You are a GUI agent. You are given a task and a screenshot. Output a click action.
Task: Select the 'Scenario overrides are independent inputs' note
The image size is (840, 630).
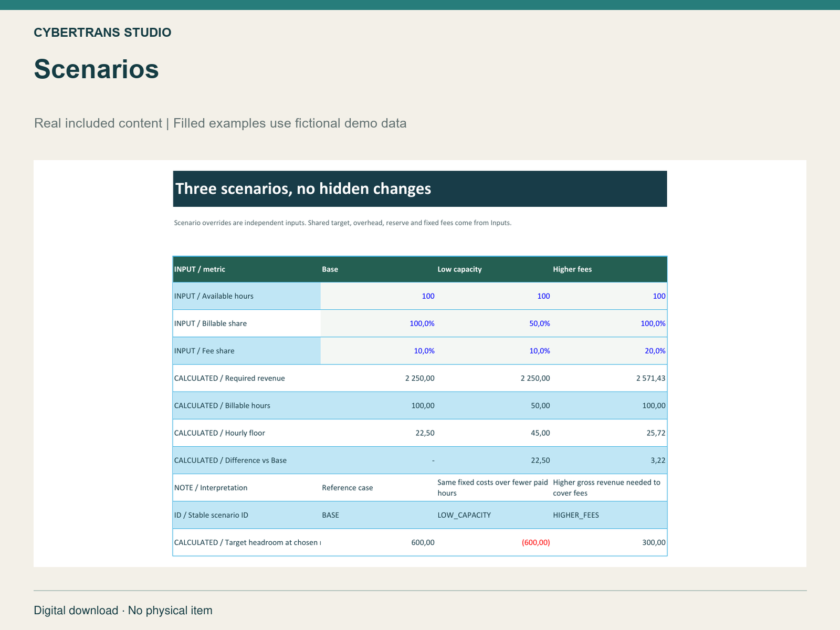coord(343,223)
